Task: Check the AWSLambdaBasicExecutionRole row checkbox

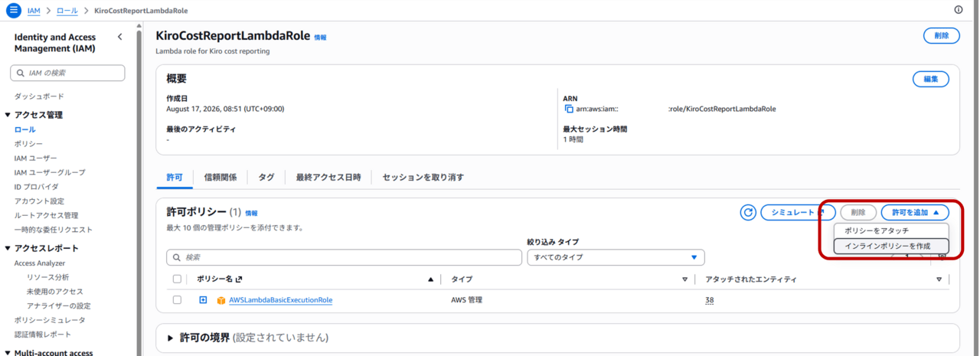Action: (178, 300)
